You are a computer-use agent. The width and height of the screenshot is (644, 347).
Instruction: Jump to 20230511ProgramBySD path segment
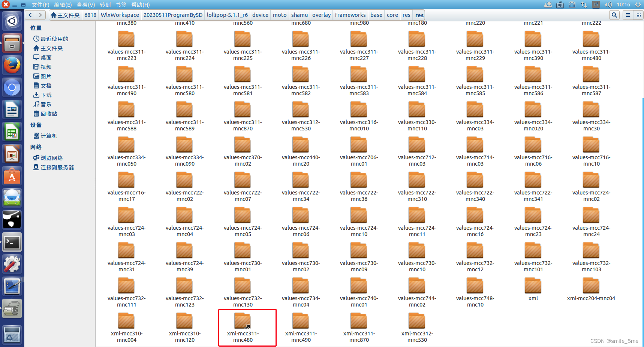[173, 15]
